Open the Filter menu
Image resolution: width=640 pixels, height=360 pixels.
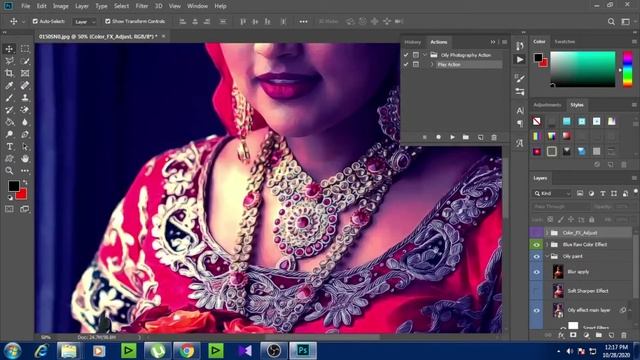point(142,6)
